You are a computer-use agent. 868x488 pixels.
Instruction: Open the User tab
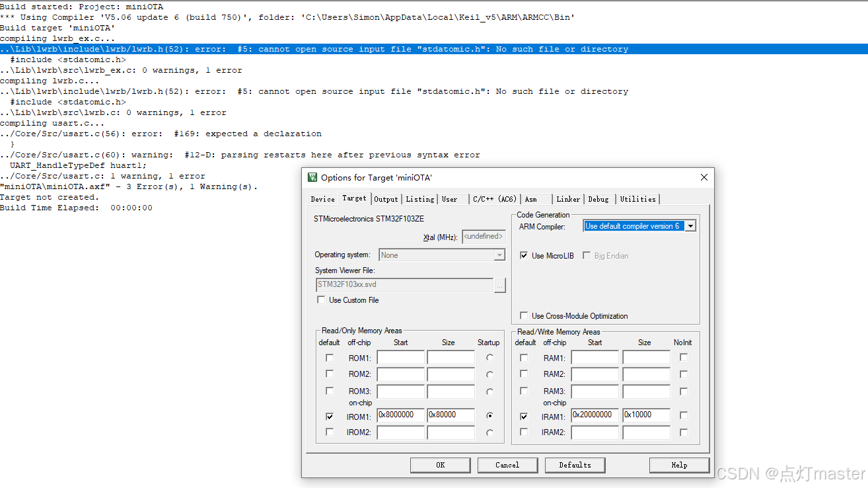click(449, 199)
